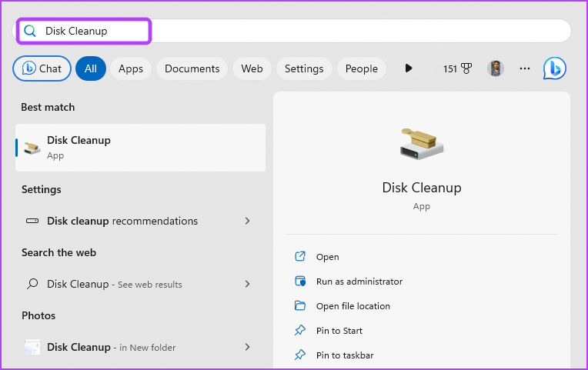Select the All filter tab
The image size is (588, 370).
pyautogui.click(x=91, y=68)
